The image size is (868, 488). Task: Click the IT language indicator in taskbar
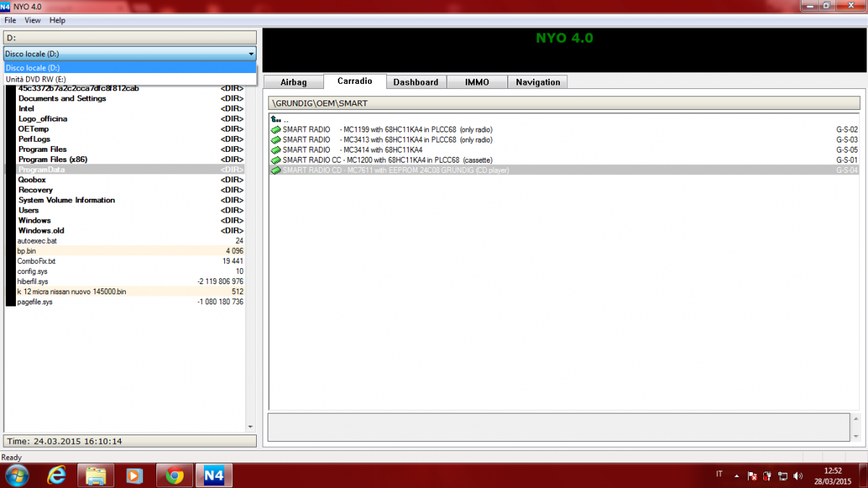click(719, 475)
